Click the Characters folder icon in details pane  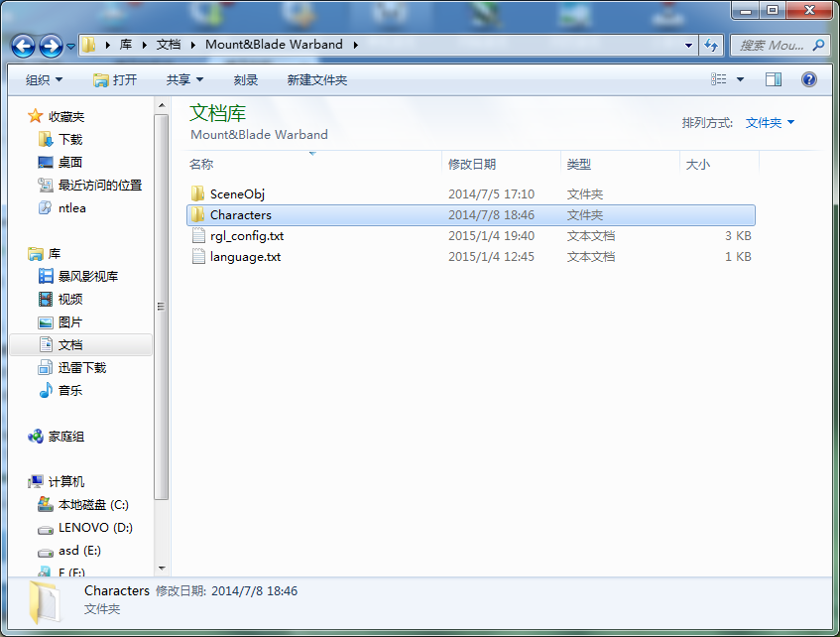[44, 602]
